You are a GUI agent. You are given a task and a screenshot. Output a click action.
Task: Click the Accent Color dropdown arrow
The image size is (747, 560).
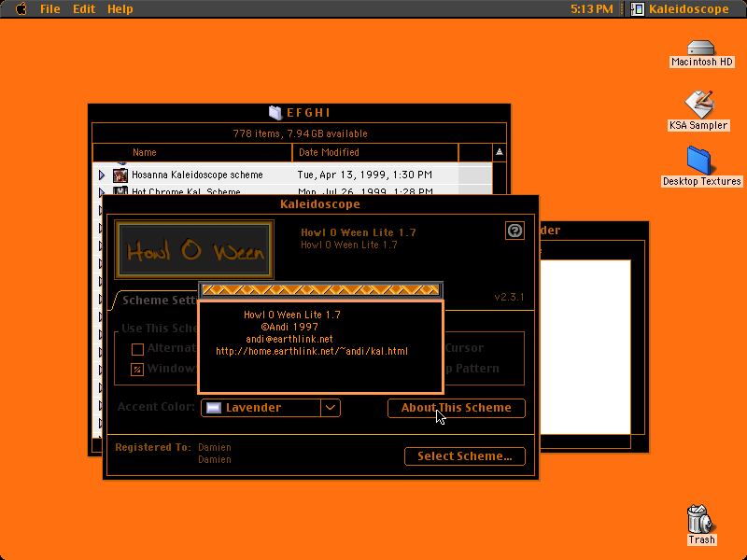point(331,408)
